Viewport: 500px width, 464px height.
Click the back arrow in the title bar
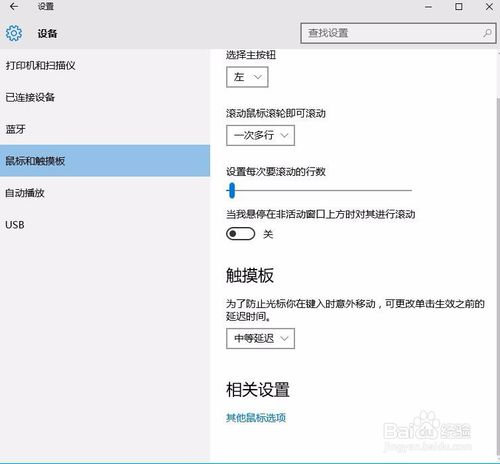click(x=14, y=6)
